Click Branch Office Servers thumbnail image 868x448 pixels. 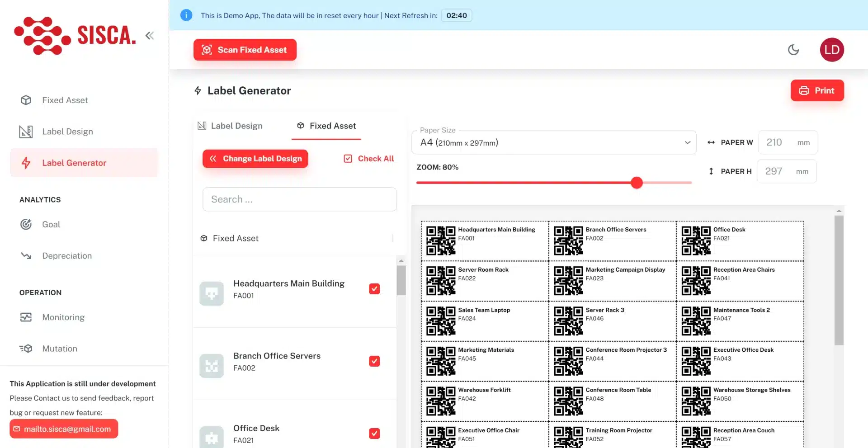click(x=212, y=366)
